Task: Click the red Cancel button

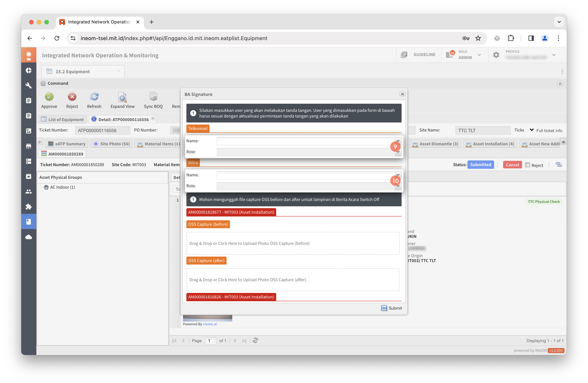Action: 512,165
